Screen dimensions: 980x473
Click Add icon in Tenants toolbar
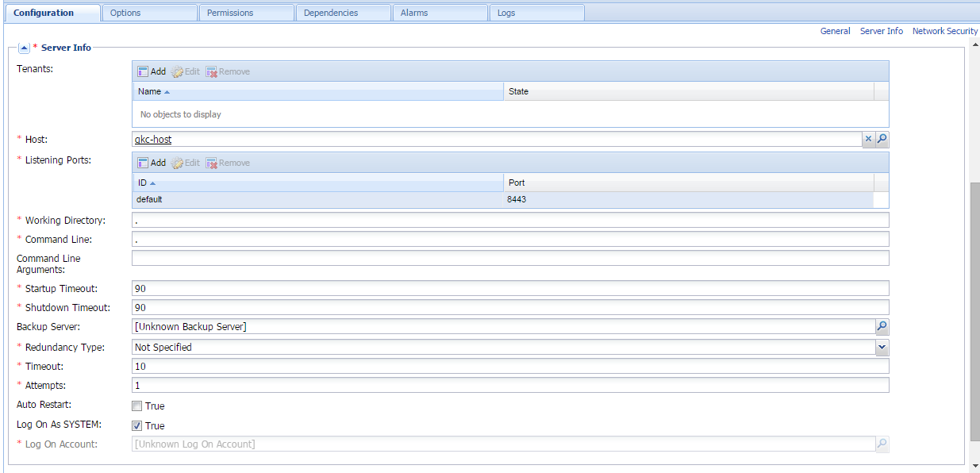pyautogui.click(x=144, y=71)
